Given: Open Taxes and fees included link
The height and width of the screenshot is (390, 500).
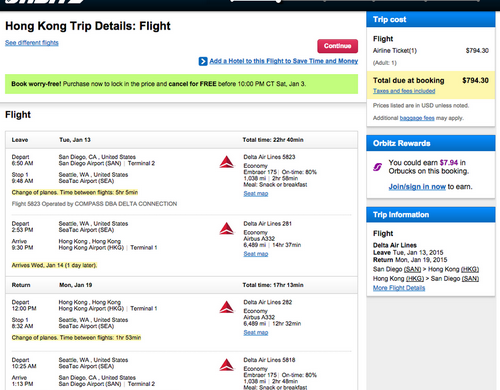Looking at the screenshot, I should [x=404, y=91].
